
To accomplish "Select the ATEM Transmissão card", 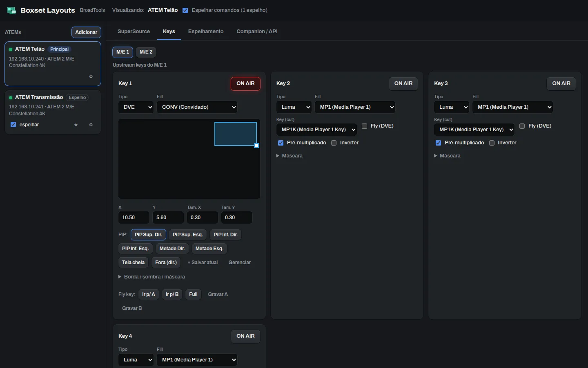I will pos(53,112).
